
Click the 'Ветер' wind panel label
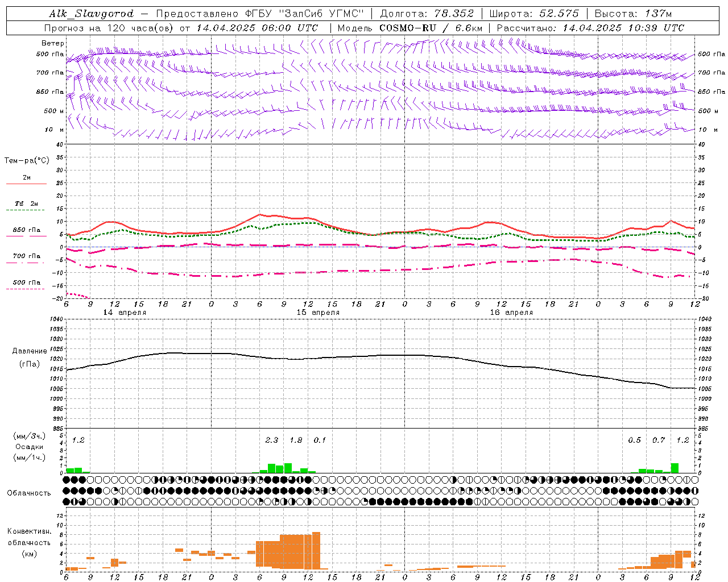click(x=53, y=43)
